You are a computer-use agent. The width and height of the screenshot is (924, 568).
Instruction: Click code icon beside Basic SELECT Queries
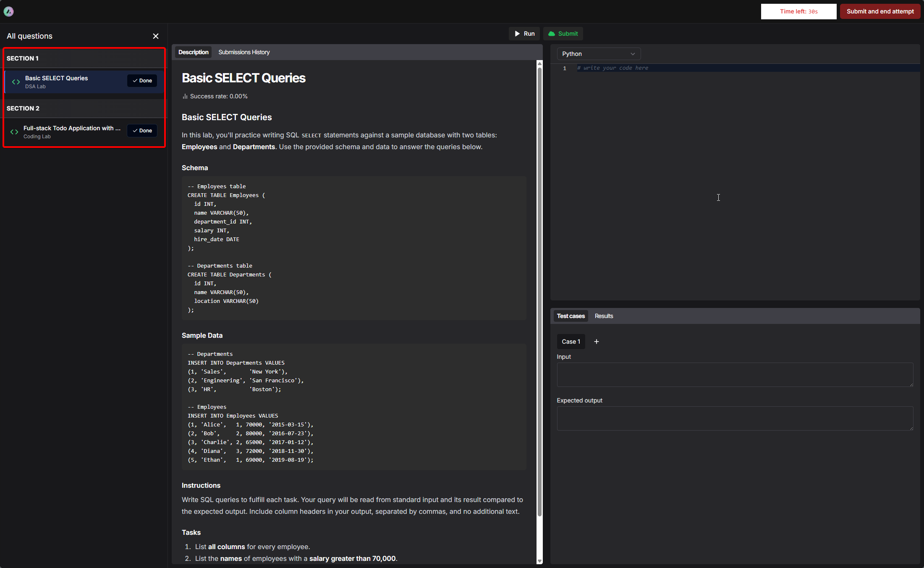point(16,82)
